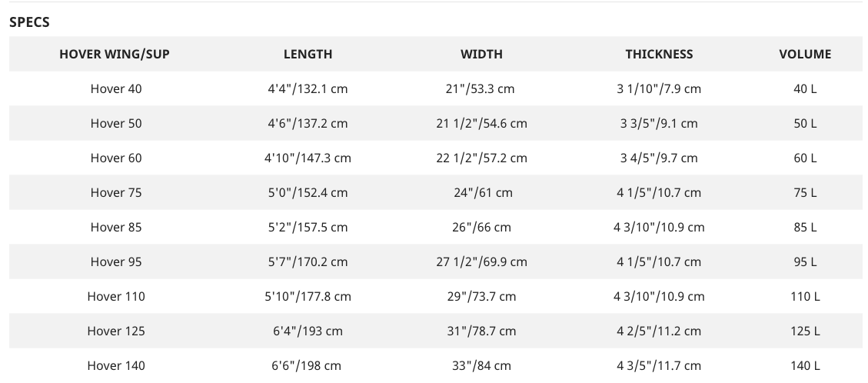
Task: Select the 33"/84 cm width cell
Action: [x=481, y=365]
